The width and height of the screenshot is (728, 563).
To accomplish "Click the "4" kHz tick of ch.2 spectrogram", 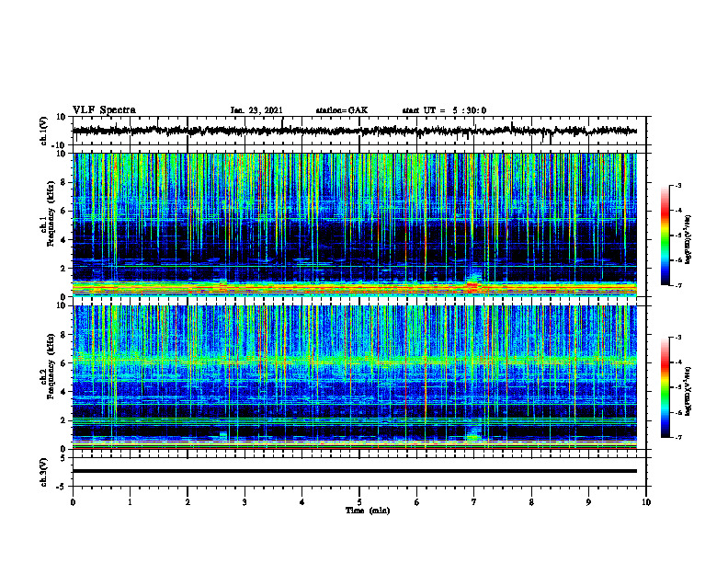I will (64, 392).
